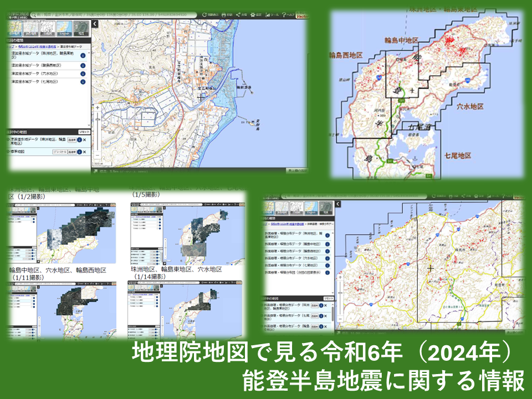532x399 pixels.
Task: Toggle visibility of selected 津波浸水域データ layer
Action: point(8,139)
